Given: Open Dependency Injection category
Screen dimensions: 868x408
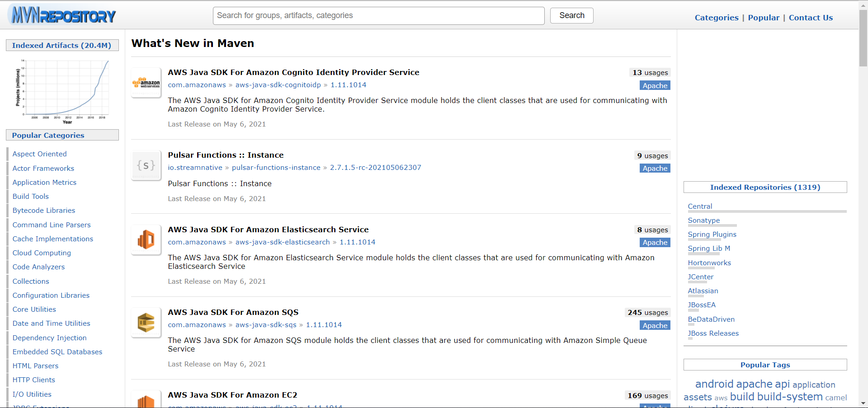Looking at the screenshot, I should point(50,338).
